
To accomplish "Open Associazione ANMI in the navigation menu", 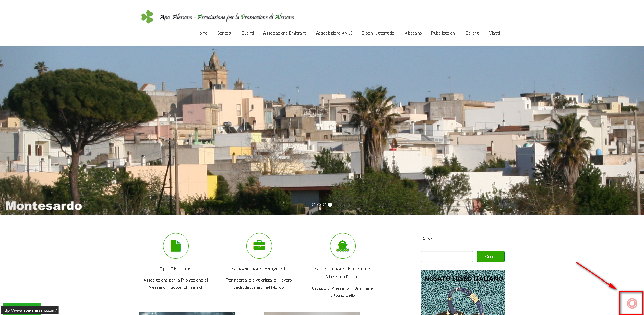I will click(334, 33).
